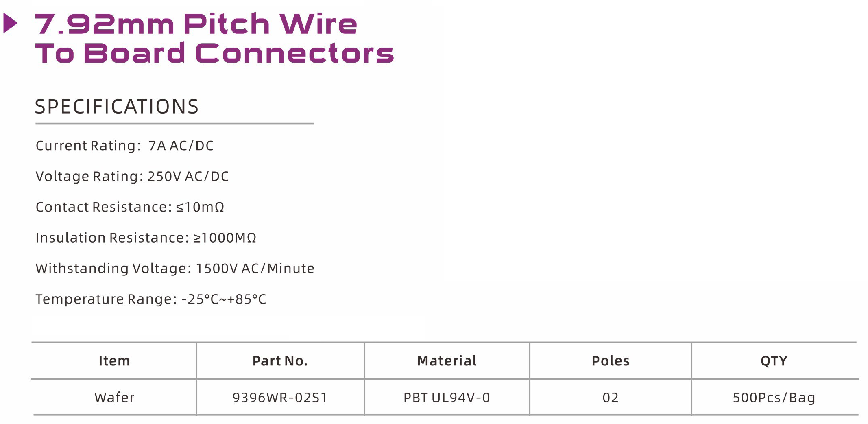868x424 pixels.
Task: Click the purple triangle beside the title
Action: pos(10,23)
